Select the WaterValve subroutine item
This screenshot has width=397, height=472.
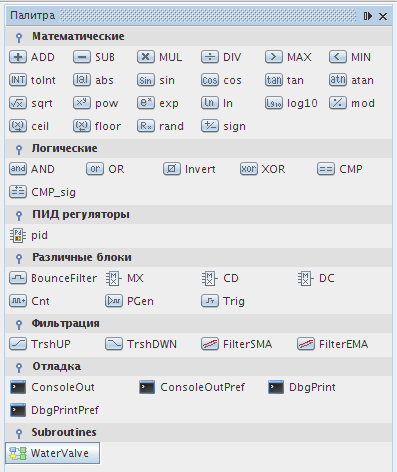point(52,453)
